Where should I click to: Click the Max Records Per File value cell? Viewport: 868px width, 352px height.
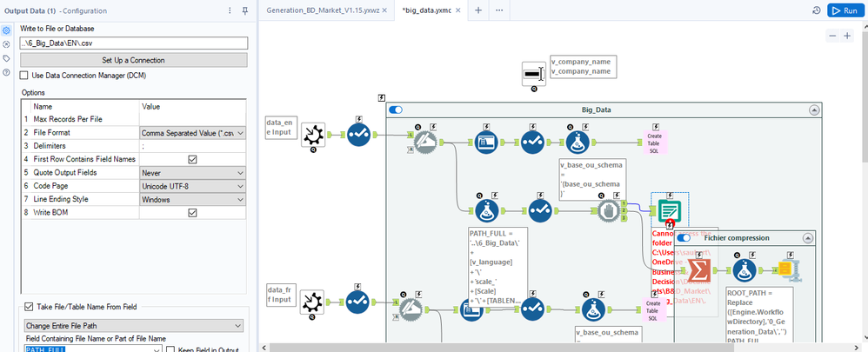[192, 120]
